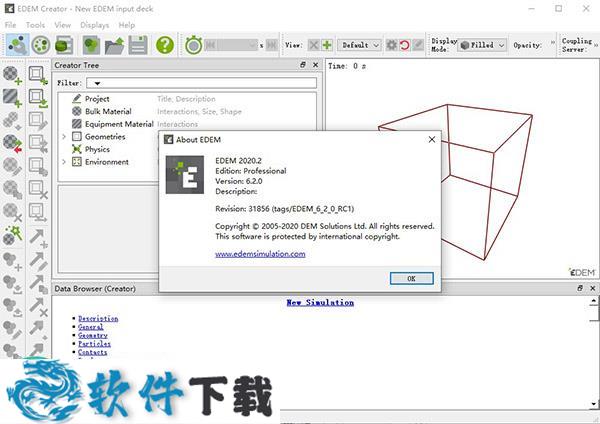The width and height of the screenshot is (600, 424).
Task: Click the skip-to-start time button
Action: click(x=210, y=45)
